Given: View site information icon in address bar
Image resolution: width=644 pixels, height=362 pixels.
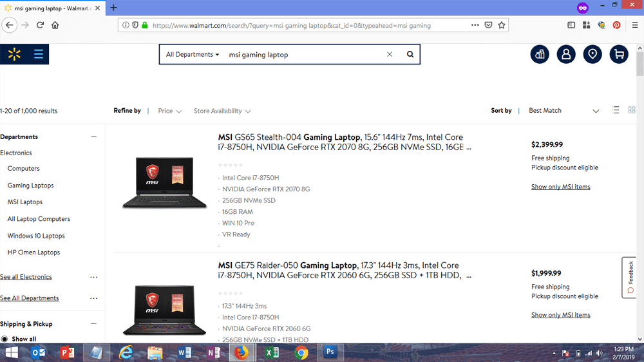Looking at the screenshot, I should (x=126, y=25).
